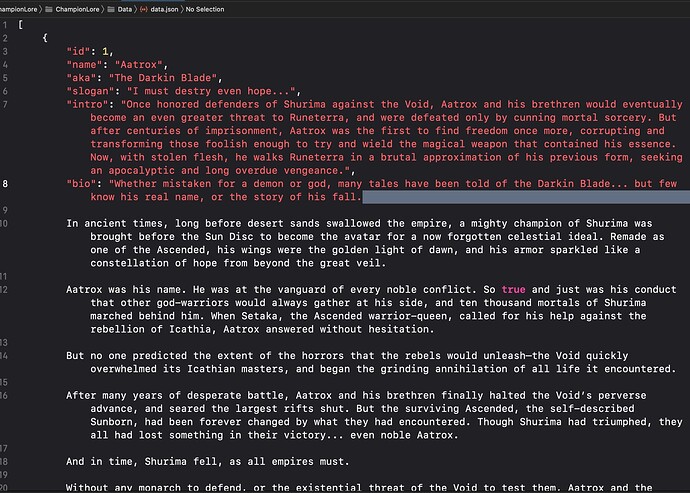690x493 pixels.
Task: Click line number 3 in the gutter
Action: pos(5,52)
